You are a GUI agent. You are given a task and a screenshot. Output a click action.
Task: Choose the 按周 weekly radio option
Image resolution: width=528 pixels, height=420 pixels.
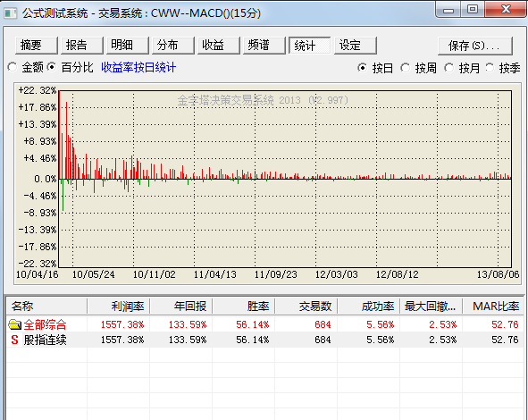point(405,68)
